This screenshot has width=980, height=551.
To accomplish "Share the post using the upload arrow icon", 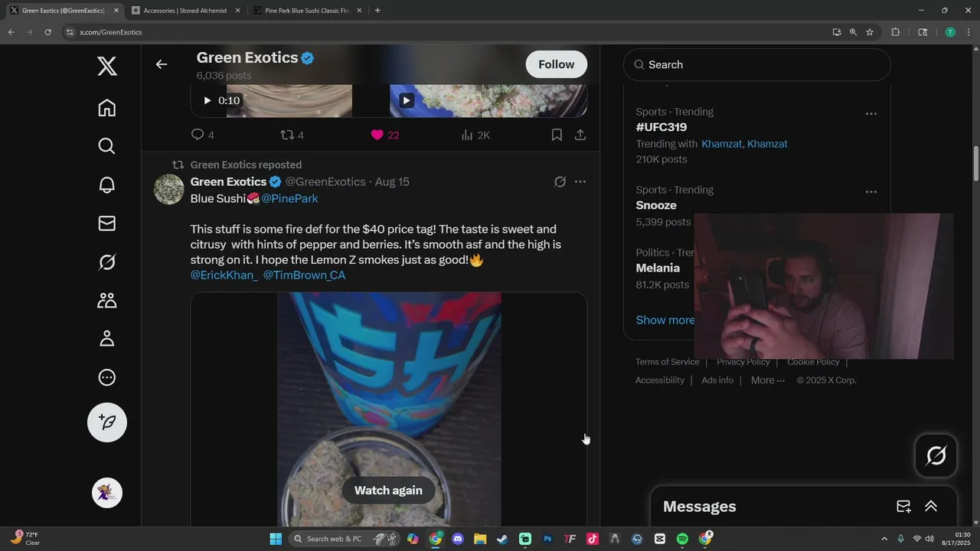I will pos(580,135).
